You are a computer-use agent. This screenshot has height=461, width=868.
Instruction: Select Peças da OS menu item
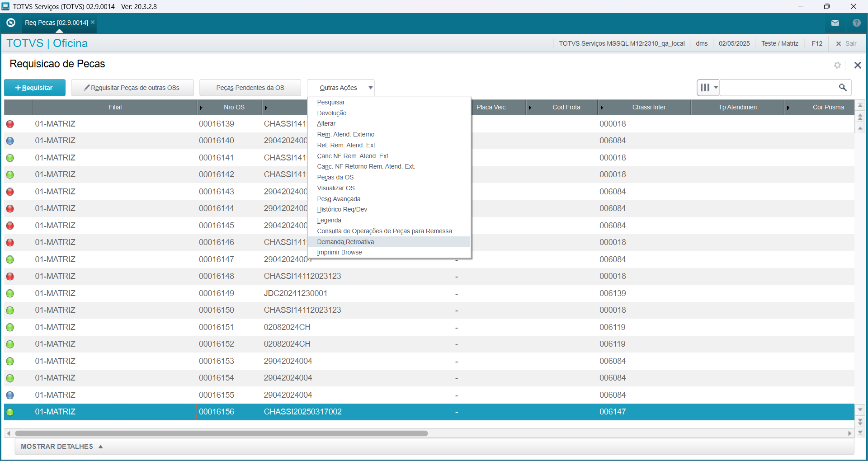[389, 177]
